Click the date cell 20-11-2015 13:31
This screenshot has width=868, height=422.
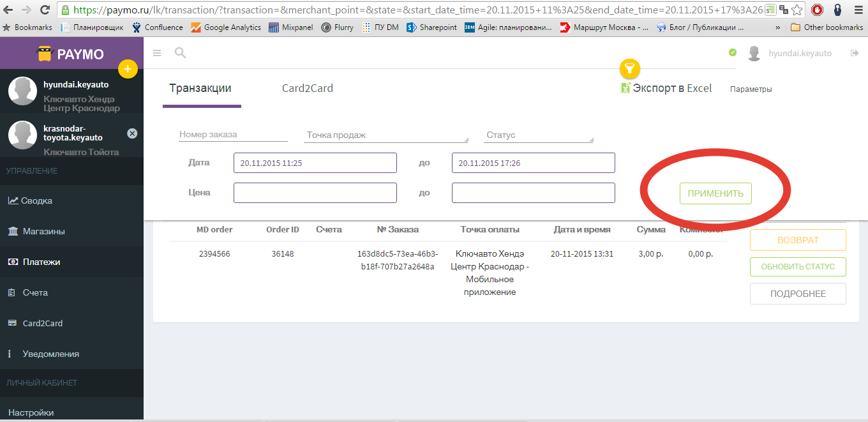(x=582, y=253)
